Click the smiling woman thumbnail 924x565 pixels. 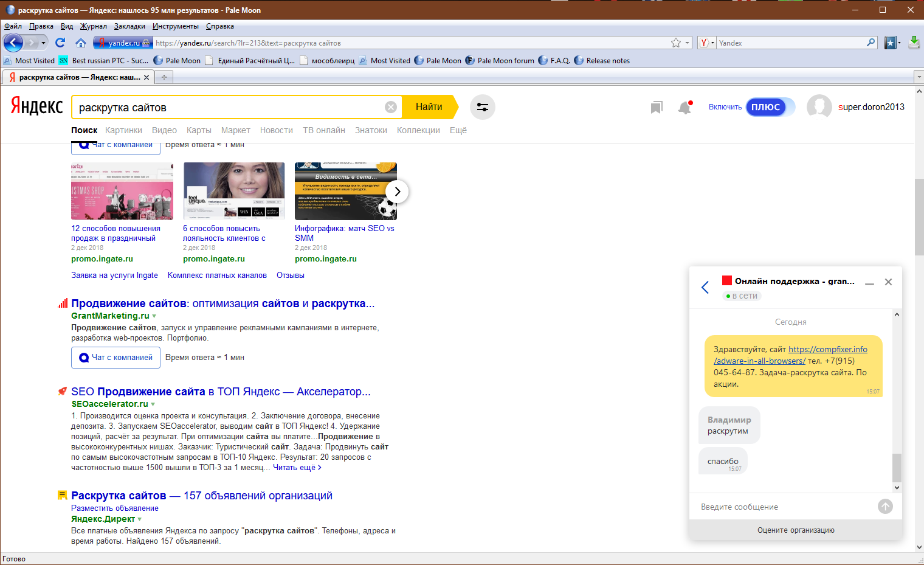(234, 191)
